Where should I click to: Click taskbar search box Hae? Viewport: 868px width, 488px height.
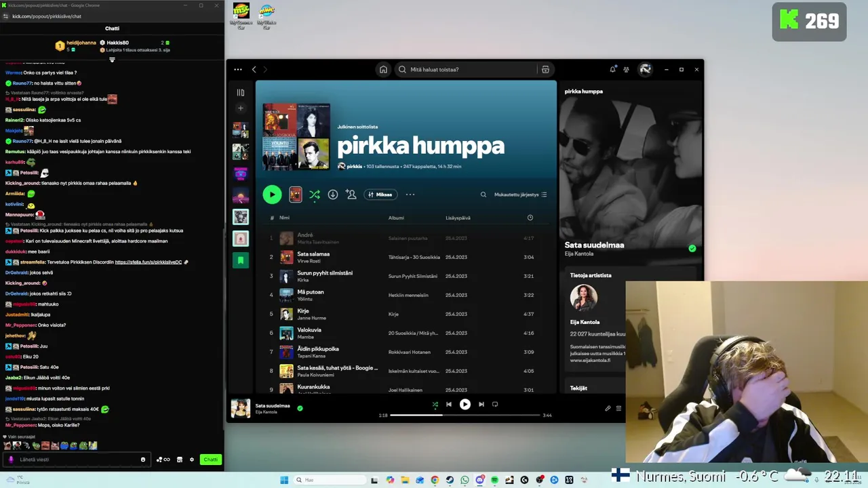(330, 480)
